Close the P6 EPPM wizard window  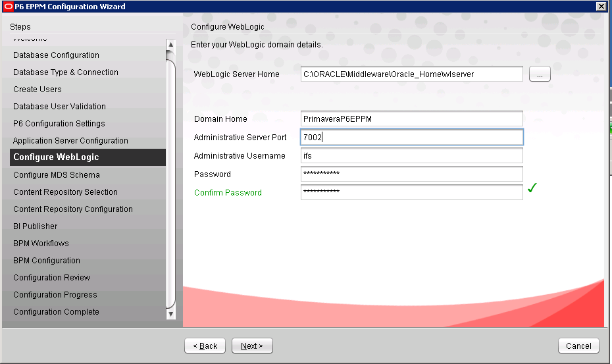[x=601, y=7]
